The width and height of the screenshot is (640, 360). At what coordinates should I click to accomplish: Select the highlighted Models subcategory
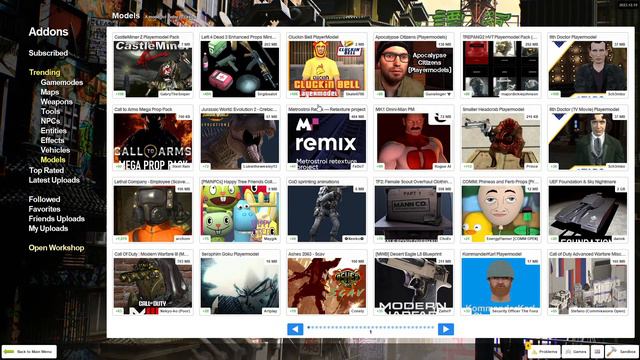pos(53,160)
